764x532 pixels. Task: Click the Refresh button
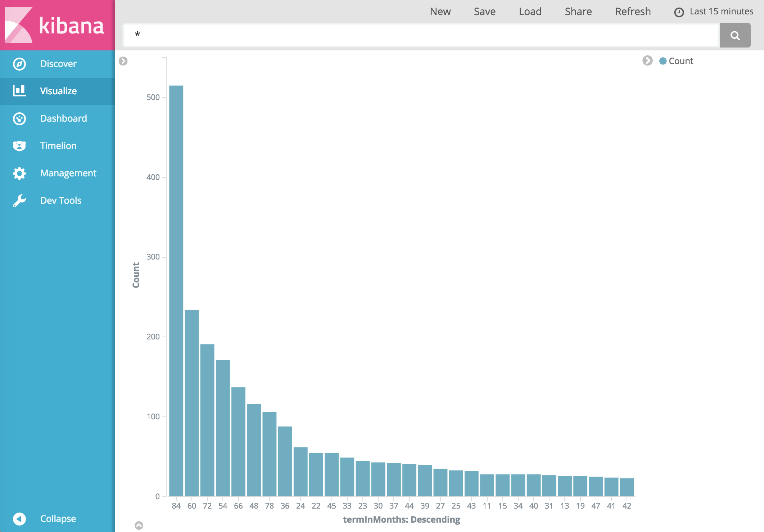click(x=633, y=12)
